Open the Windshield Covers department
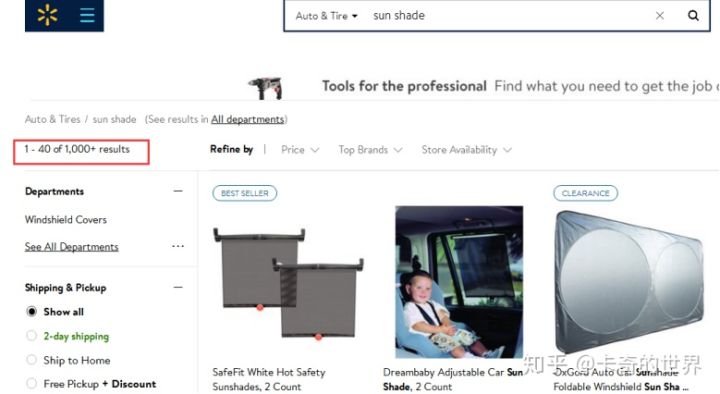Screen dimensions: 720x394 66,220
